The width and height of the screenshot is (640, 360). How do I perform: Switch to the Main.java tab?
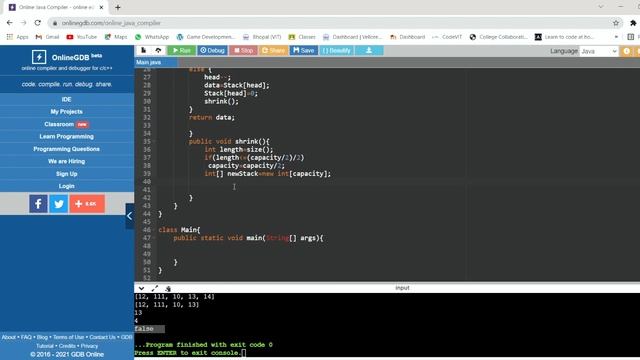click(156, 62)
